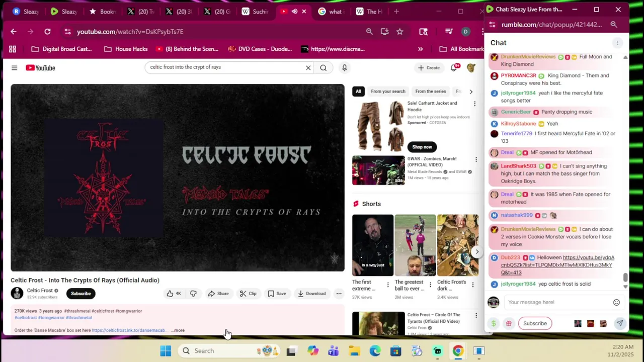Image resolution: width=644 pixels, height=362 pixels.
Task: Open a new Chrome tab
Action: [x=396, y=11]
